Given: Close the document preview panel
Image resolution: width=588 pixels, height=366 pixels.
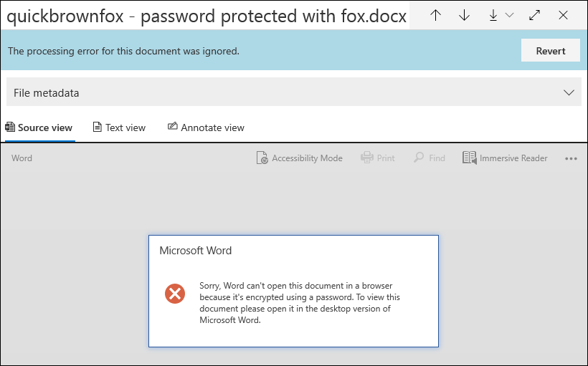Looking at the screenshot, I should click(x=563, y=15).
